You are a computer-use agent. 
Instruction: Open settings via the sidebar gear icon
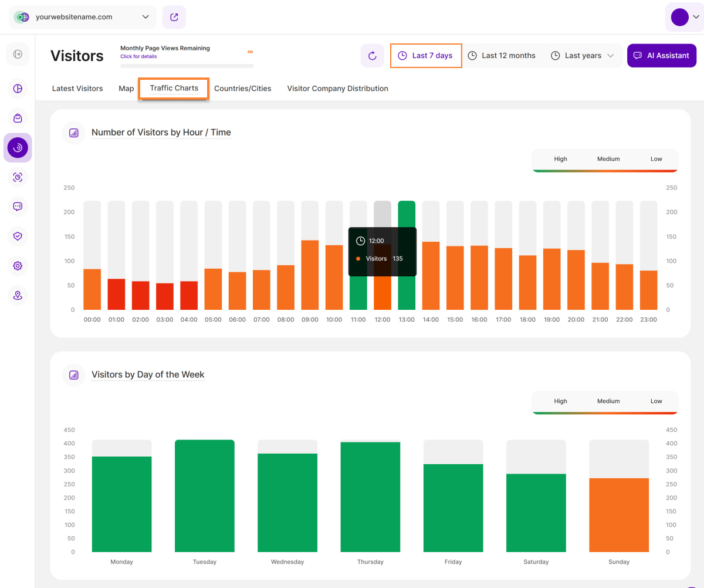point(18,266)
